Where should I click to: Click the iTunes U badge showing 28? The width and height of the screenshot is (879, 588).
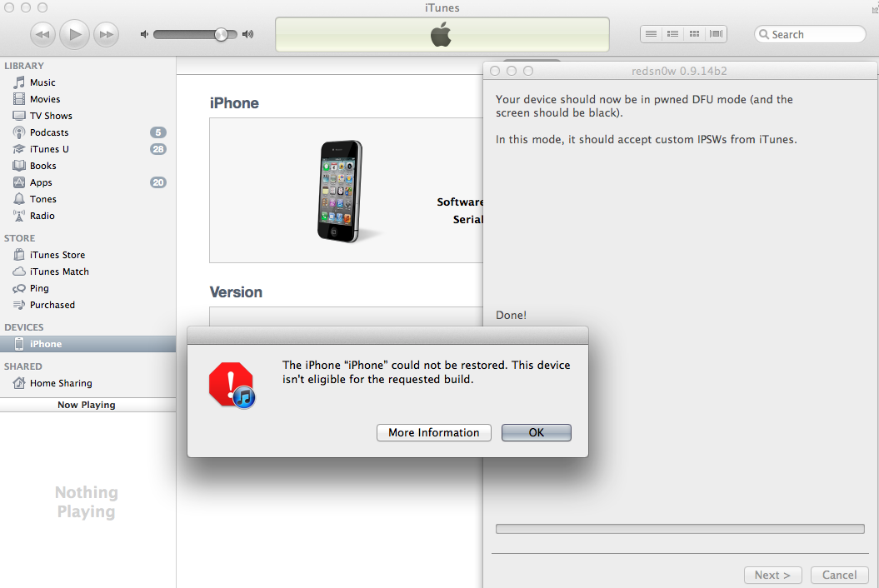(x=158, y=149)
